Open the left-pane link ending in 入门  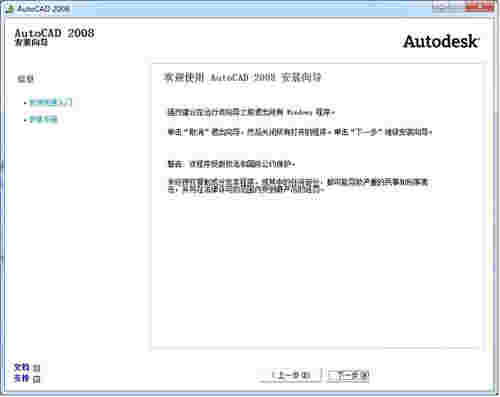pos(51,102)
